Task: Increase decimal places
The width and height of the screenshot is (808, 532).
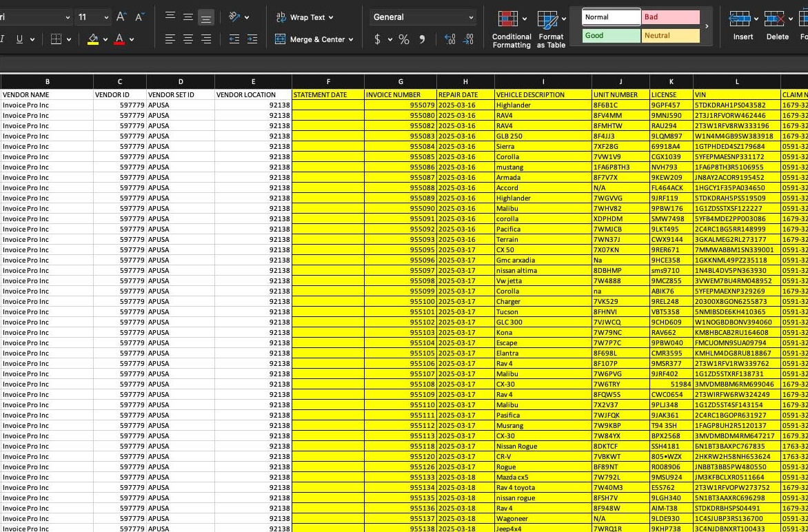Action: tap(450, 39)
